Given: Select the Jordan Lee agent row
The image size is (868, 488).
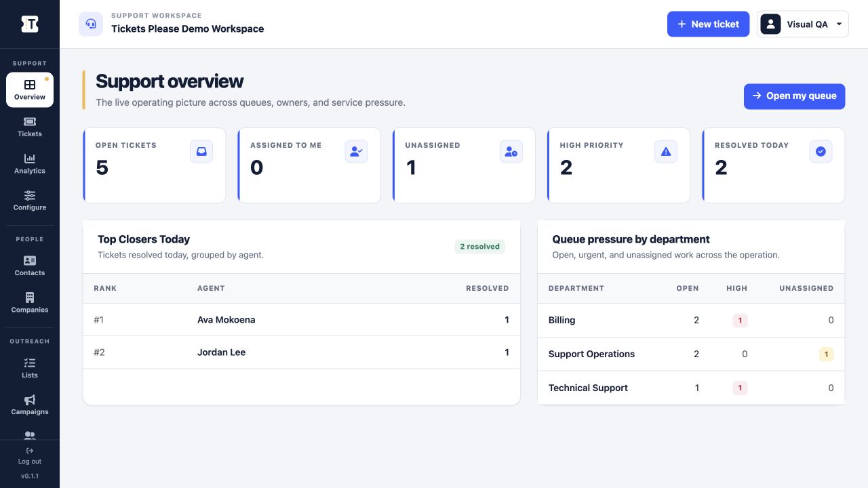Looking at the screenshot, I should (x=301, y=352).
